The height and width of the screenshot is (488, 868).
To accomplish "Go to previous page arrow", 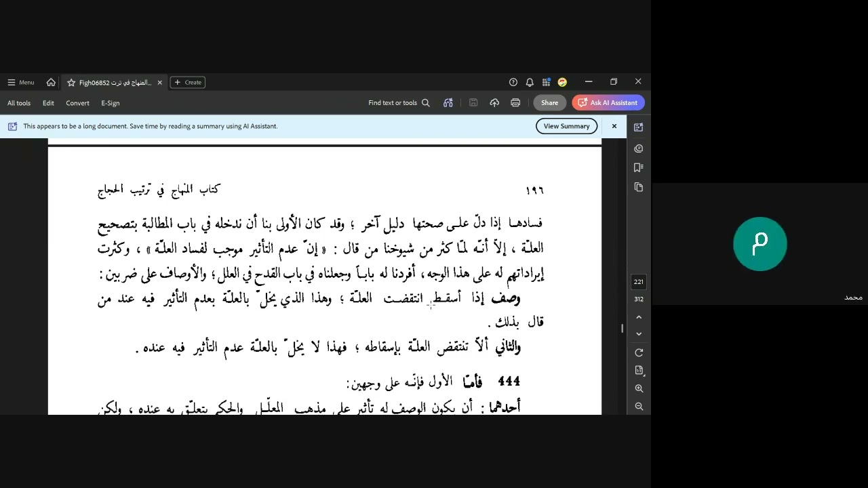I will [639, 317].
